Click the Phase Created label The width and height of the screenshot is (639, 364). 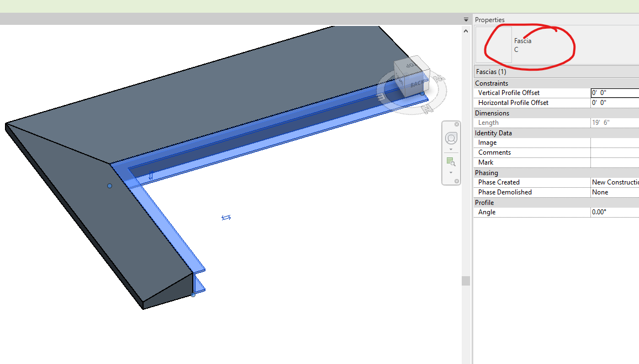coord(499,182)
